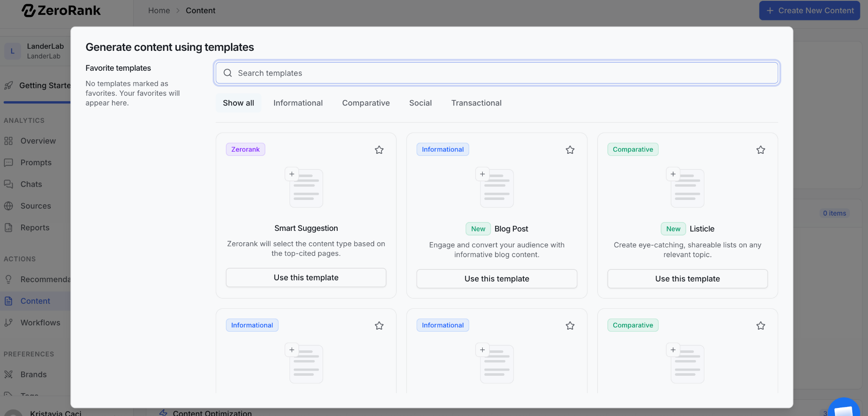
Task: Click the Create New Content button
Action: point(810,11)
